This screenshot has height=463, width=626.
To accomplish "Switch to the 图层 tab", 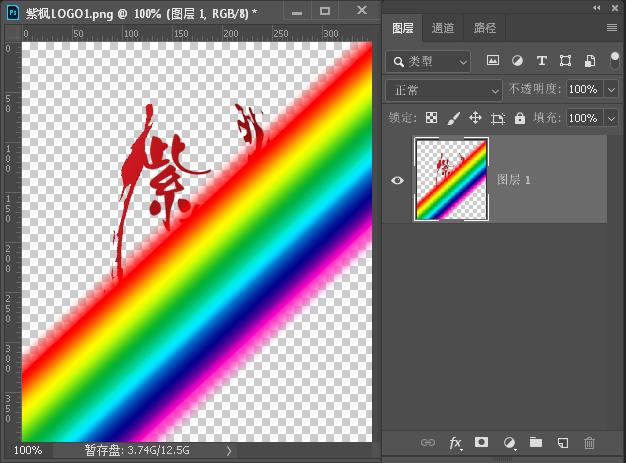I will [x=402, y=28].
